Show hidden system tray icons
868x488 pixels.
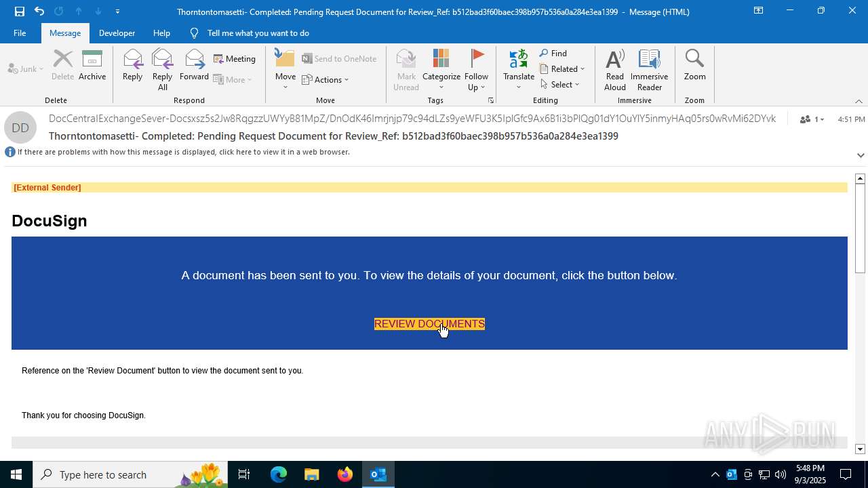pos(715,474)
